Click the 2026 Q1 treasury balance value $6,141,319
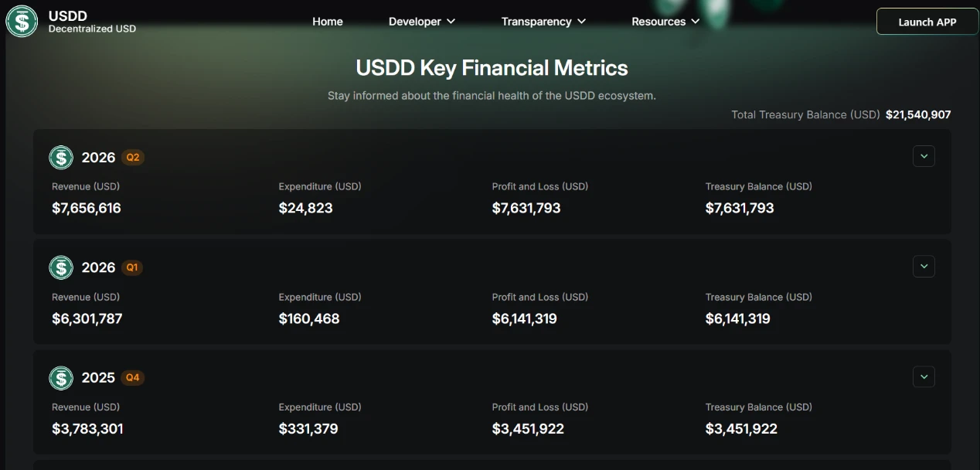Viewport: 980px width, 470px height. point(738,318)
